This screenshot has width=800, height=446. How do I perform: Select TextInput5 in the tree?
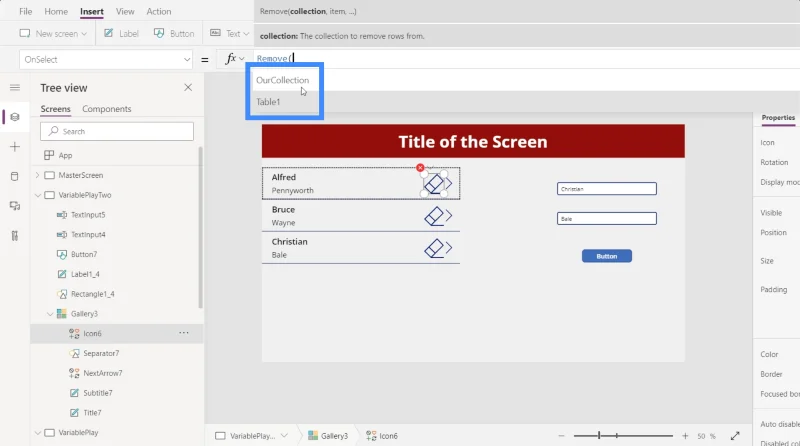(88, 215)
